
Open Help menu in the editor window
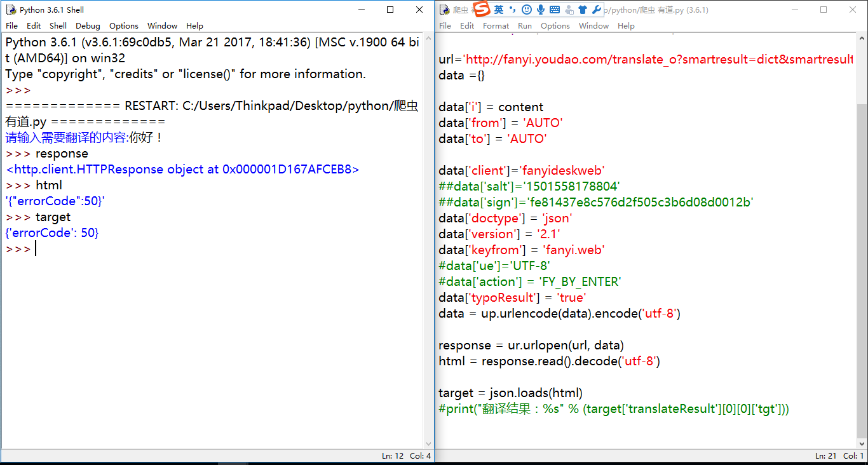[626, 26]
